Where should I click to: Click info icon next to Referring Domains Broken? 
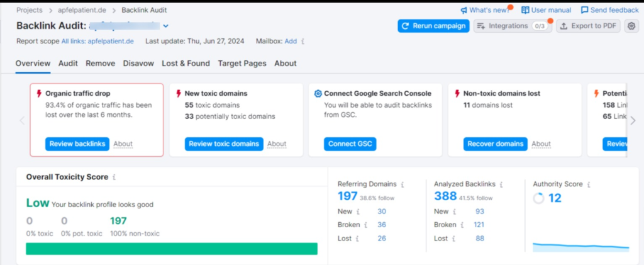pos(365,225)
